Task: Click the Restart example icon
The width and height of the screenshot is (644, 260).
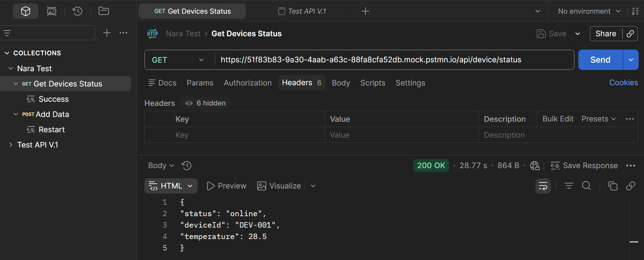Action: coord(31,130)
